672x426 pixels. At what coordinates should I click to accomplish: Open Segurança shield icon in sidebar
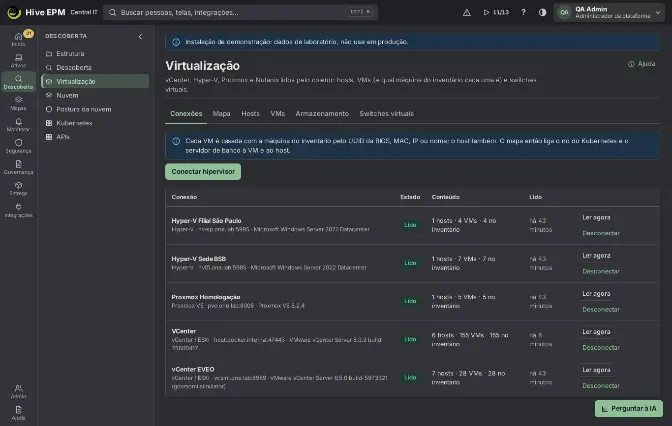point(18,146)
